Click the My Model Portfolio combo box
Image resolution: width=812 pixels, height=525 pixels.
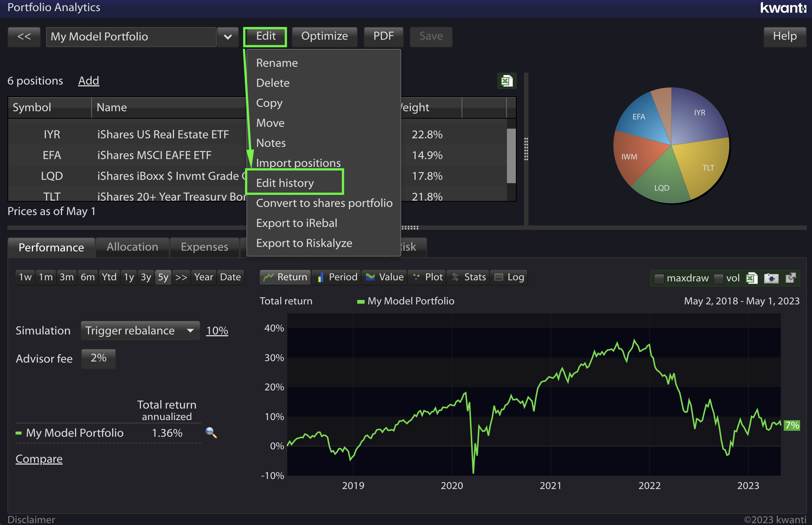click(x=131, y=37)
